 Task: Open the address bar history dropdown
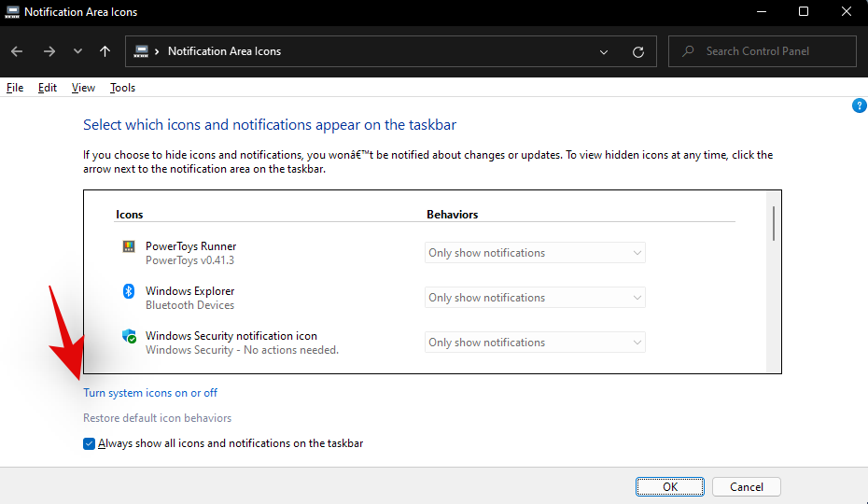(x=604, y=52)
